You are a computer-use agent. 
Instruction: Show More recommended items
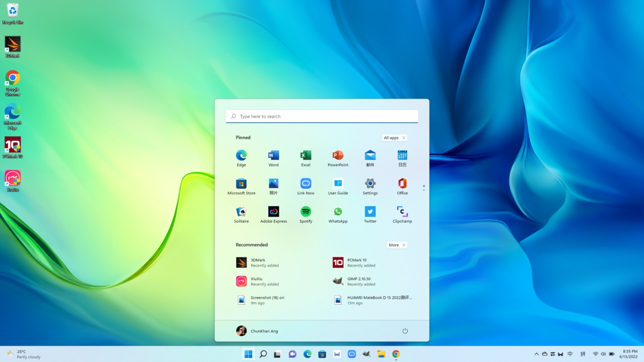tap(397, 245)
